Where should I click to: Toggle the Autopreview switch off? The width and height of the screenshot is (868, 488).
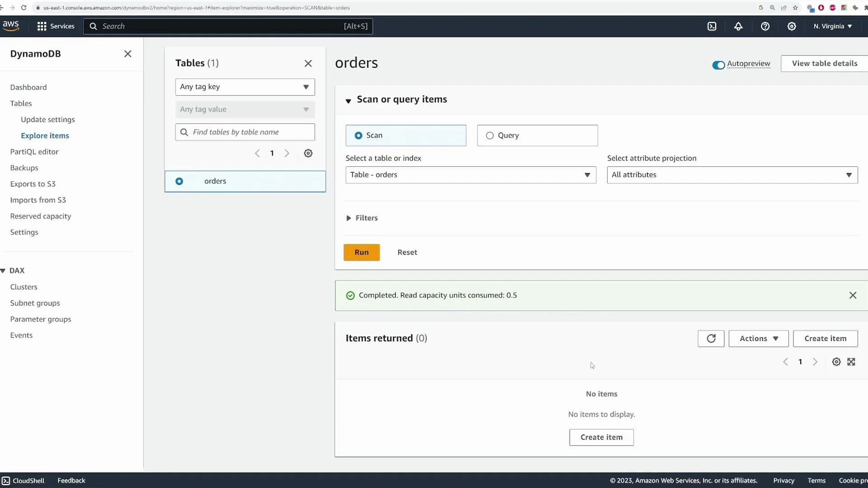point(718,65)
